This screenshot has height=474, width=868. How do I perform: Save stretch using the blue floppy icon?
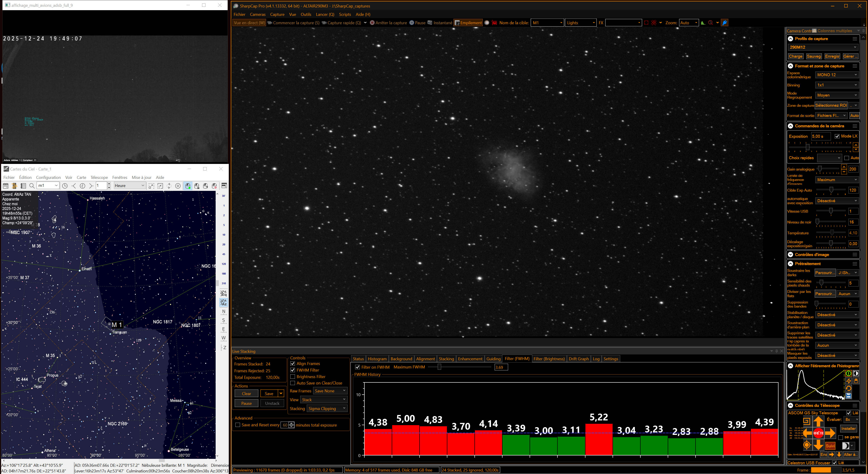(849, 396)
